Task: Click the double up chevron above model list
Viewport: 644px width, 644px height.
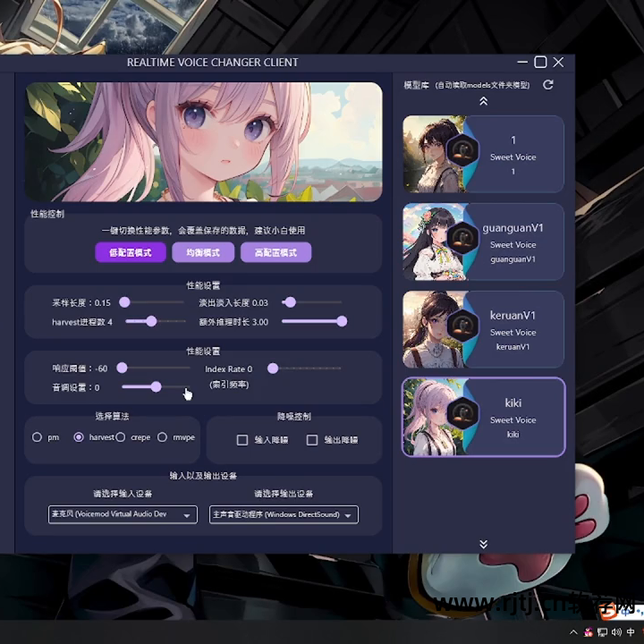Action: (x=483, y=101)
